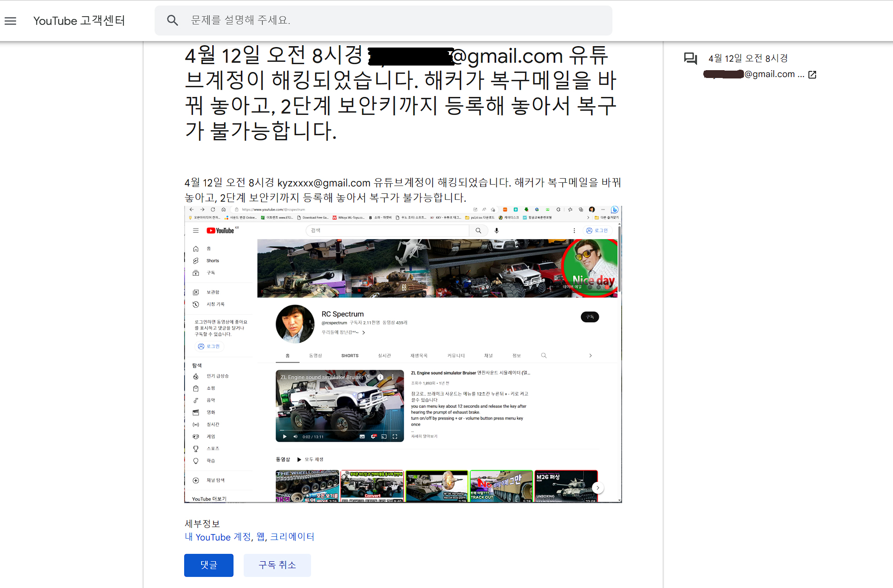Viewport: 893px width, 588px height.
Task: Click the chevron right of channel tabs
Action: [x=590, y=355]
